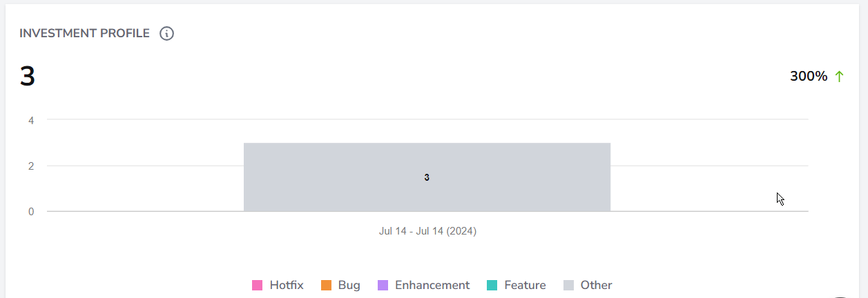Image resolution: width=868 pixels, height=298 pixels.
Task: Select the gray bar in the chart
Action: (x=427, y=177)
